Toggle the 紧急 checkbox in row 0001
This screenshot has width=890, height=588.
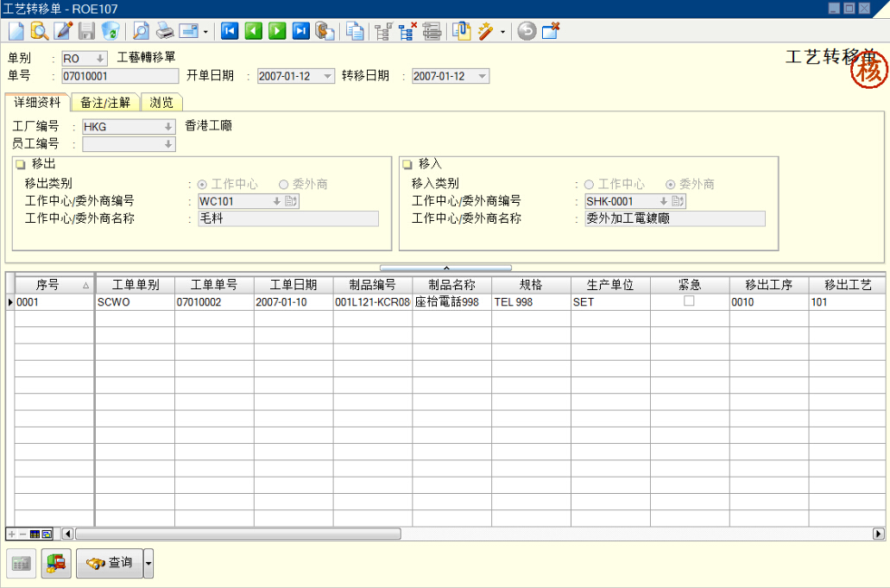pos(689,300)
